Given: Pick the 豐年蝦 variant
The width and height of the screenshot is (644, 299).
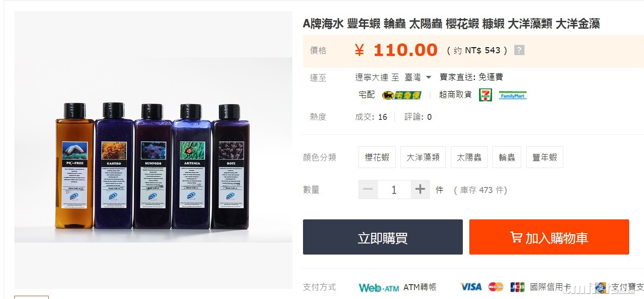Looking at the screenshot, I should pyautogui.click(x=545, y=157).
